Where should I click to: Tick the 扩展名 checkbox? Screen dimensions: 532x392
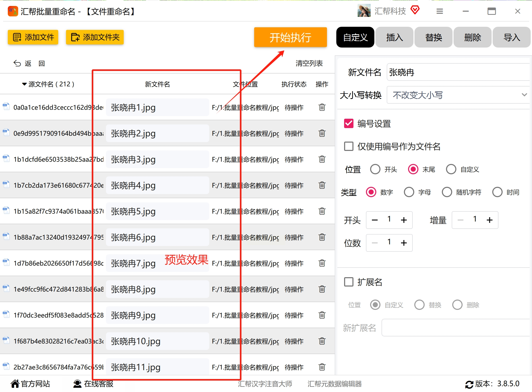pyautogui.click(x=349, y=282)
